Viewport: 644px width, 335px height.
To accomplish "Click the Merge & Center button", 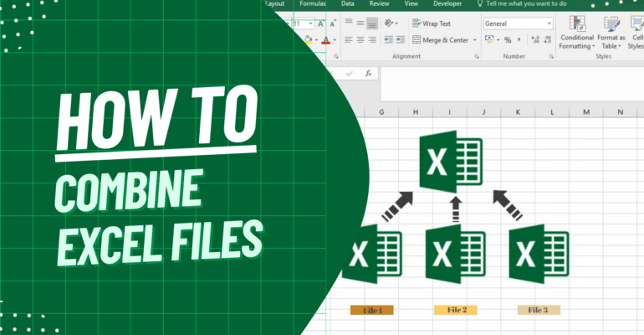I will pyautogui.click(x=440, y=40).
